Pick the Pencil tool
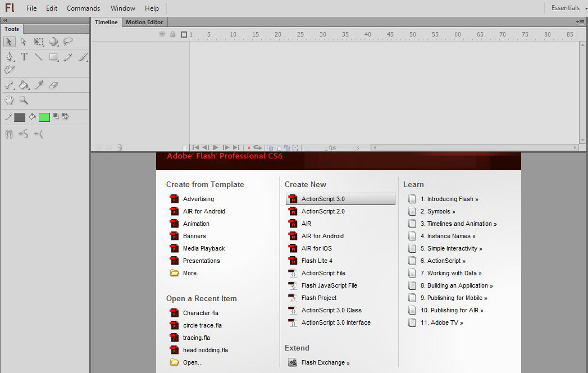This screenshot has height=373, width=588. pos(68,57)
